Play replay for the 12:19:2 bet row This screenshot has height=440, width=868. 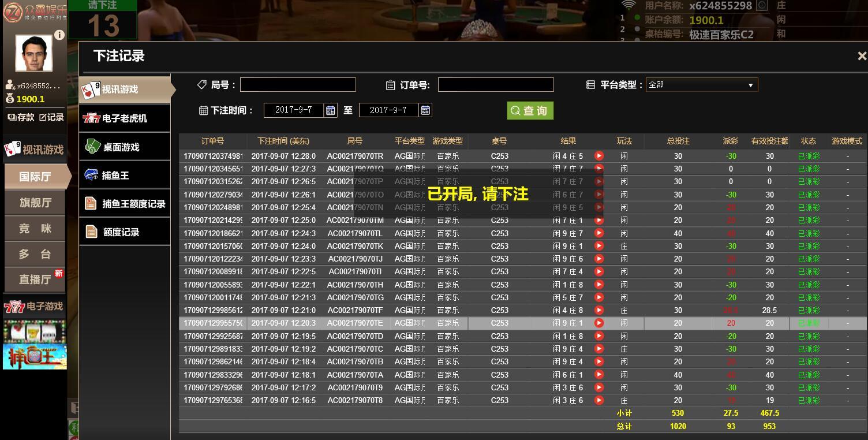click(x=599, y=349)
